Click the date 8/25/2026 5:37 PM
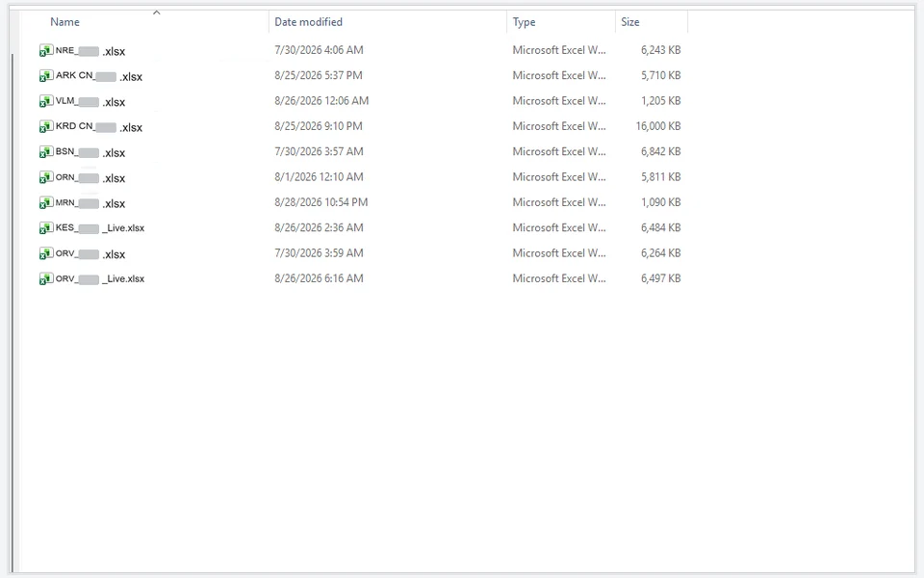Screen dimensions: 924x578 pyautogui.click(x=319, y=75)
